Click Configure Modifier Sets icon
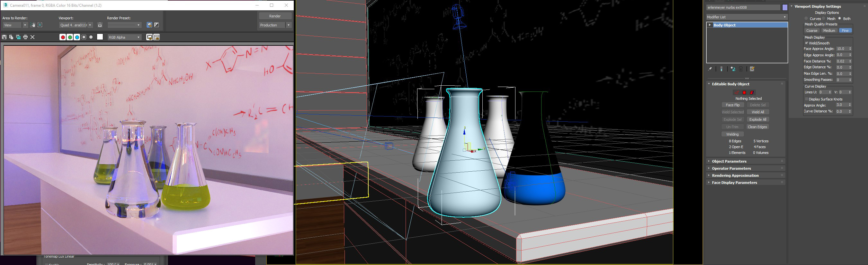The image size is (868, 265). coord(752,69)
